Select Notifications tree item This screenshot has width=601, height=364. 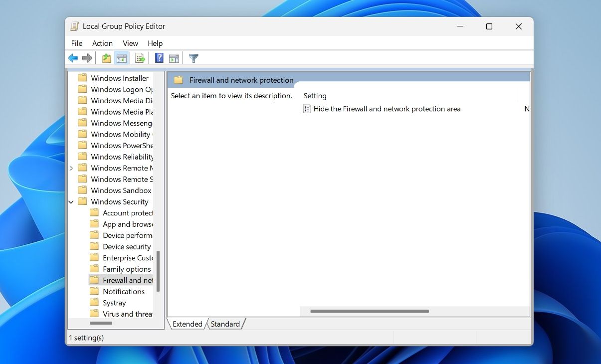coord(124,292)
